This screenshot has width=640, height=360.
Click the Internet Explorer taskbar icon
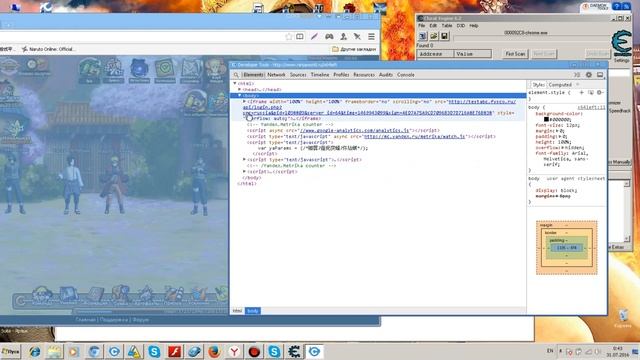pyautogui.click(x=34, y=351)
